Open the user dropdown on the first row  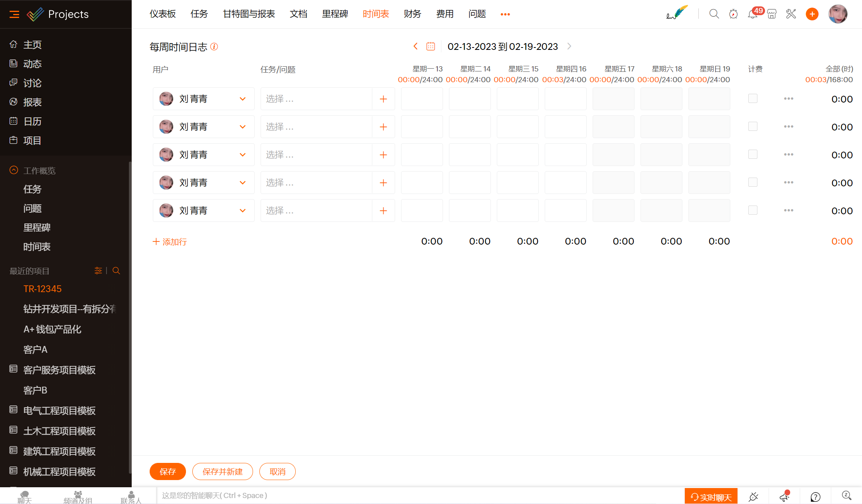(x=242, y=99)
